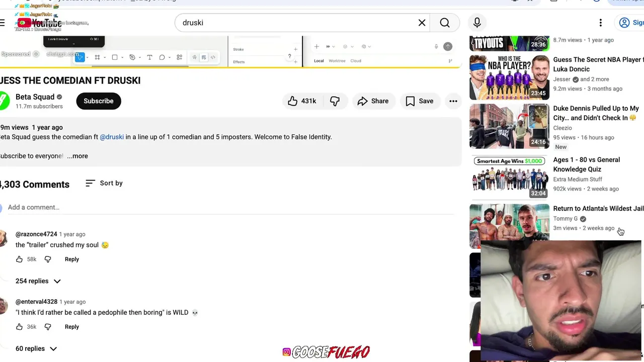Open Return to Atlanta's Wildest Jail thumbnail
The image size is (644, 362).
[509, 226]
